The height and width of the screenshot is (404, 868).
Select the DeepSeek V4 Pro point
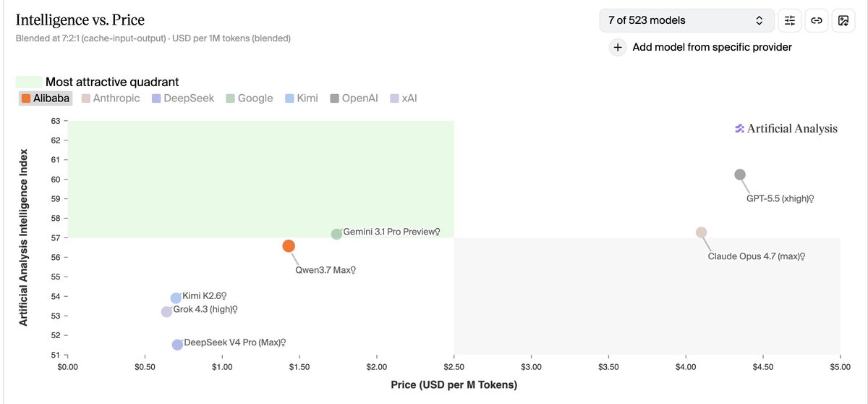tap(177, 345)
